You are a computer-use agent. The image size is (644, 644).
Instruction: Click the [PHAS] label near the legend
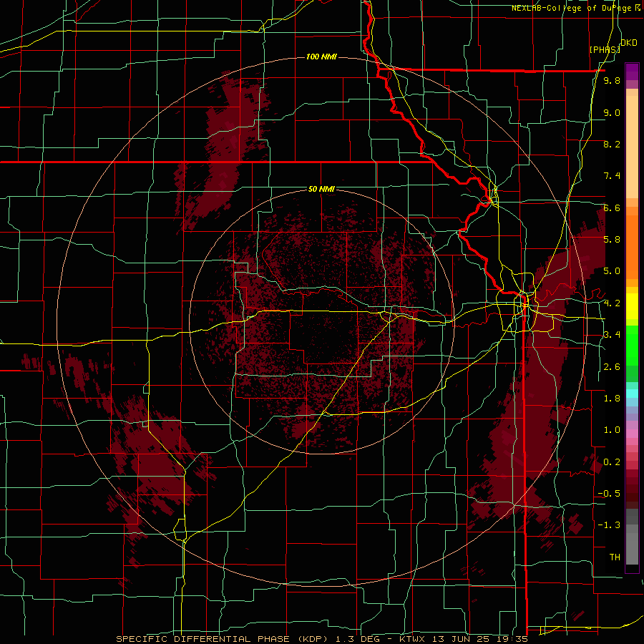[605, 49]
